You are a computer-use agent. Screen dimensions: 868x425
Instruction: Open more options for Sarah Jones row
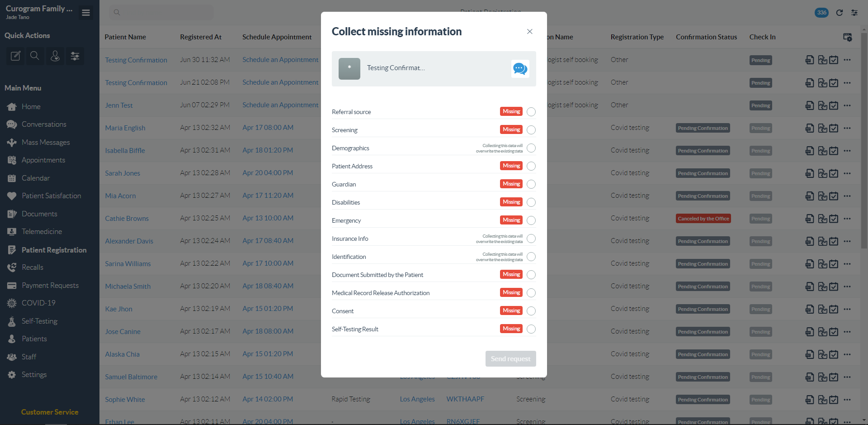pyautogui.click(x=847, y=173)
